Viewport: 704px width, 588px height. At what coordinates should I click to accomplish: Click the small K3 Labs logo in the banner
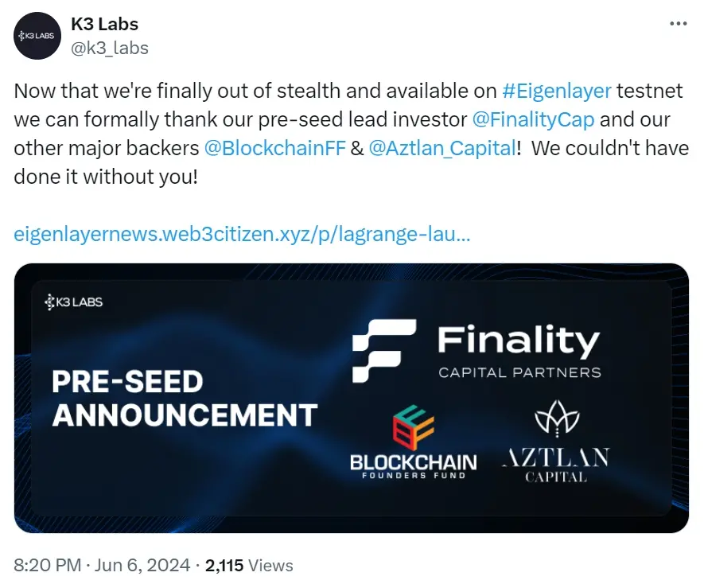74,302
